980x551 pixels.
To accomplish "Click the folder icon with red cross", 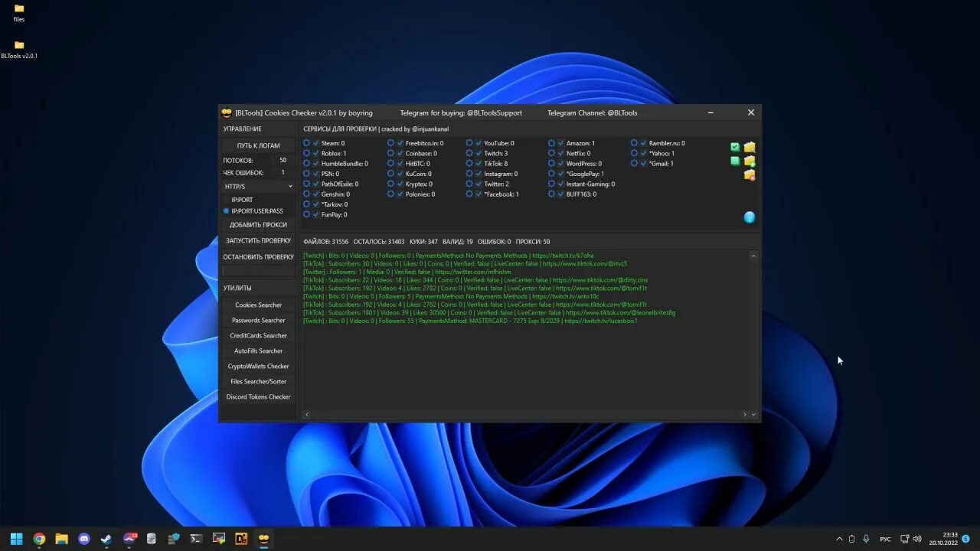I will click(750, 175).
